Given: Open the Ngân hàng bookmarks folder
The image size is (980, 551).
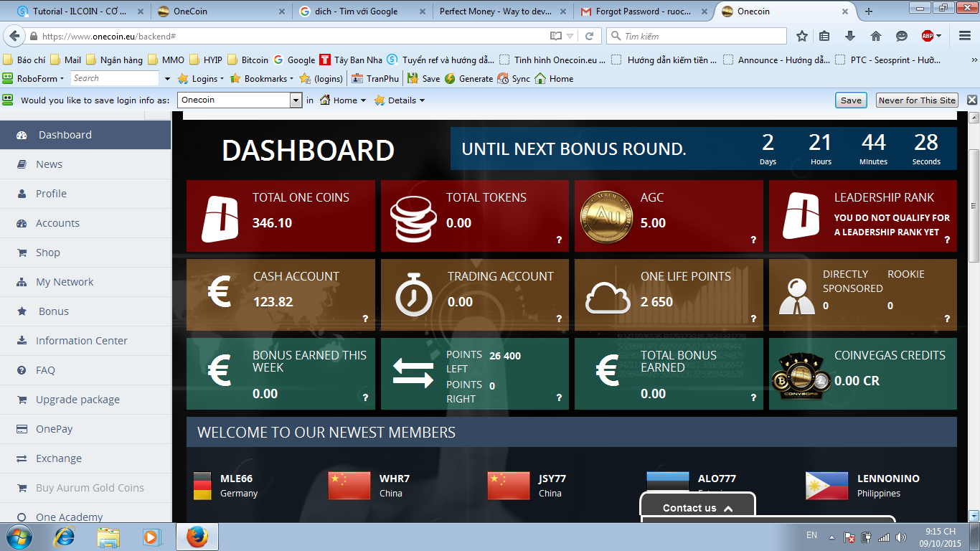Looking at the screenshot, I should tap(114, 60).
